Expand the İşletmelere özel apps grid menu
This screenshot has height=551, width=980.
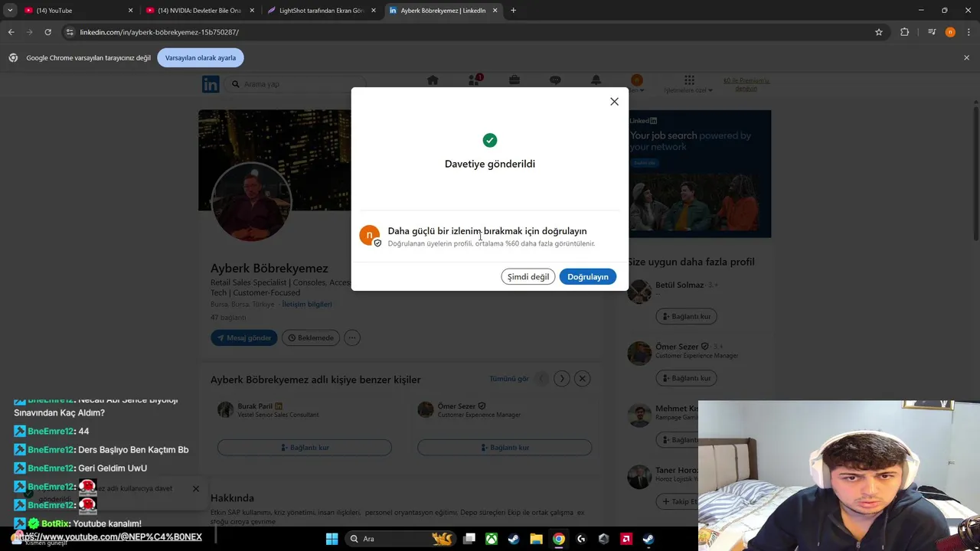689,84
